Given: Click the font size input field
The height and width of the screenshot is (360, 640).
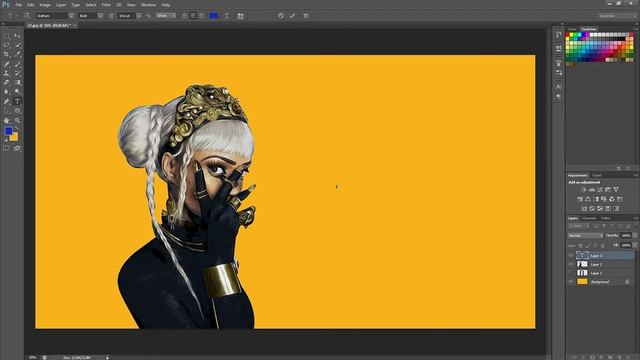Looking at the screenshot, I should (126, 16).
